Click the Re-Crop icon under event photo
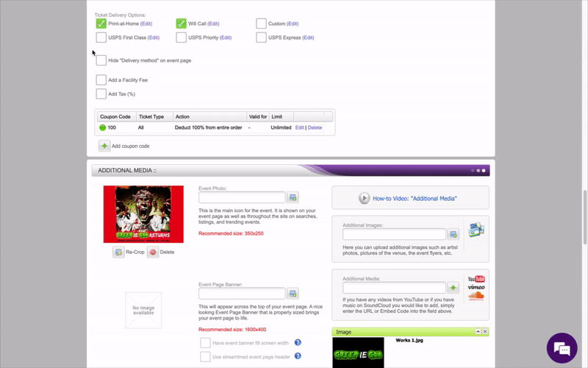The image size is (588, 368). (118, 252)
